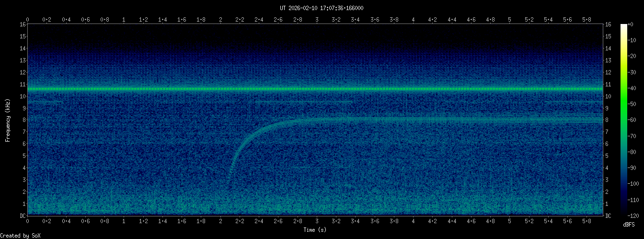Click the bright green horizontal line near 10.6 kHz
Image resolution: width=644 pixels, height=239 pixels.
point(316,89)
